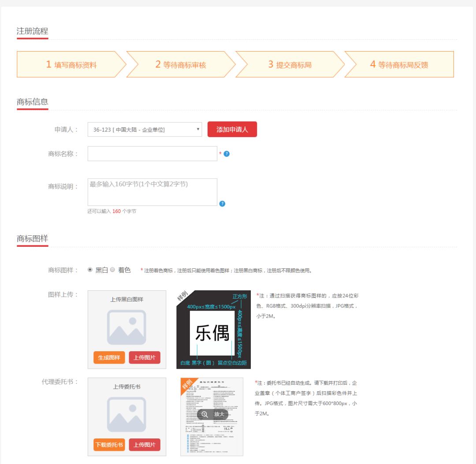Viewport: 476px width, 464px height.
Task: Click the 添加申请人 button
Action: 232,129
